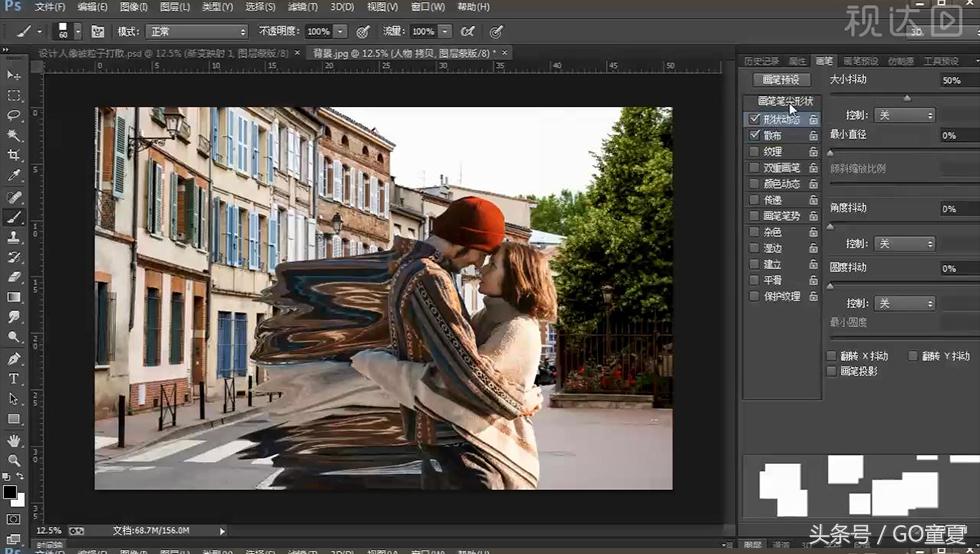Select the Zoom tool in toolbar
980x554 pixels.
click(14, 460)
